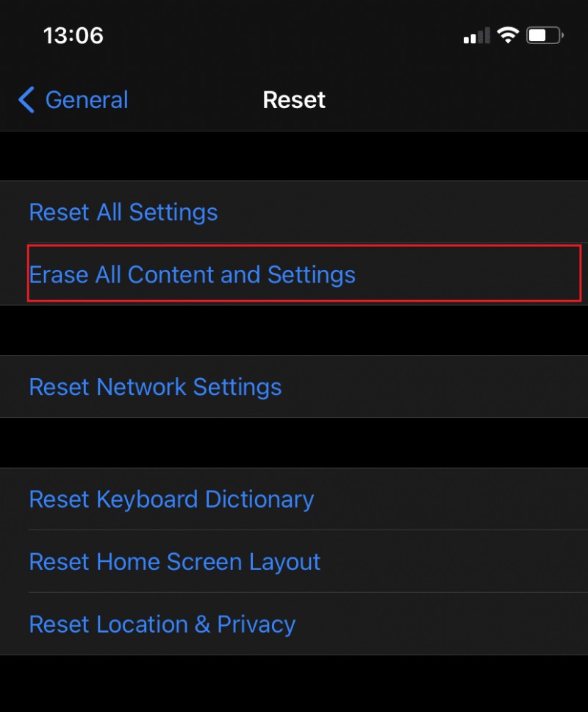Tap the separator below Reset All Settings
This screenshot has height=712, width=588.
tap(294, 243)
